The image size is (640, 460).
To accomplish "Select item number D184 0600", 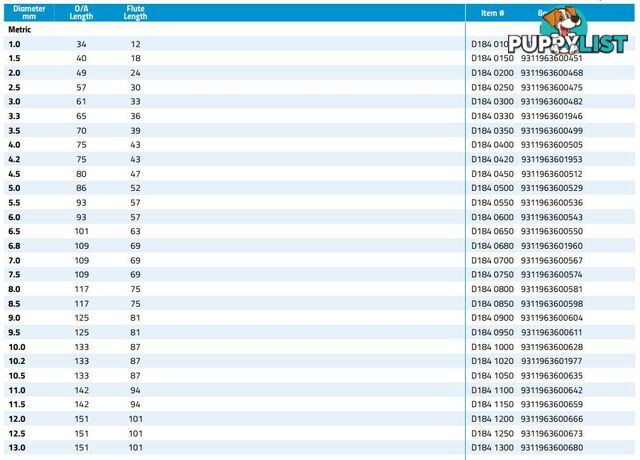I will [x=492, y=218].
